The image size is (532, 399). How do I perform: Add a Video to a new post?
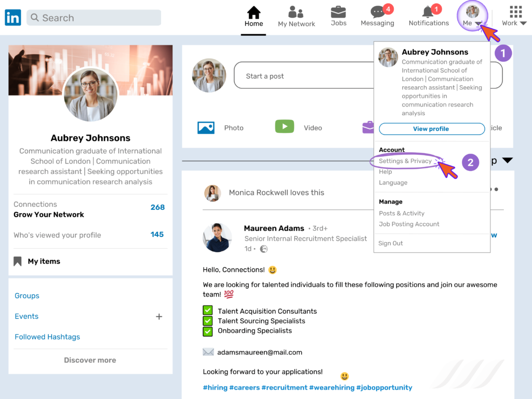284,126
